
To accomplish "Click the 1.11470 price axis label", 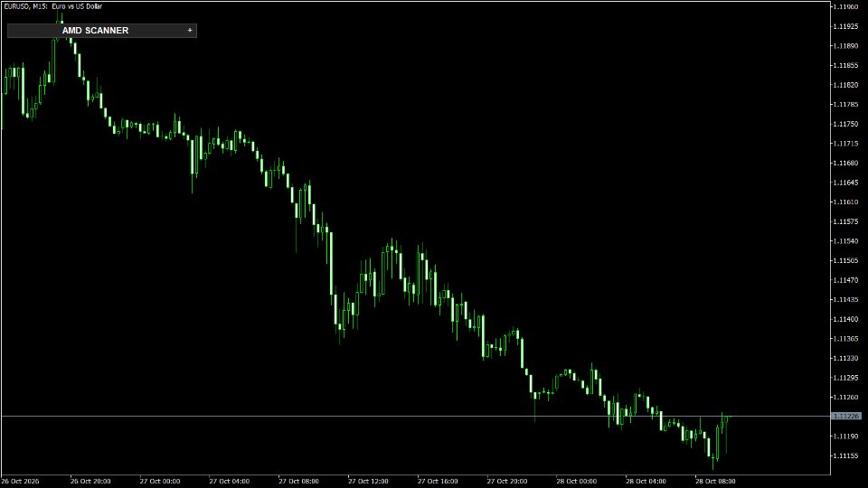I will [x=845, y=280].
